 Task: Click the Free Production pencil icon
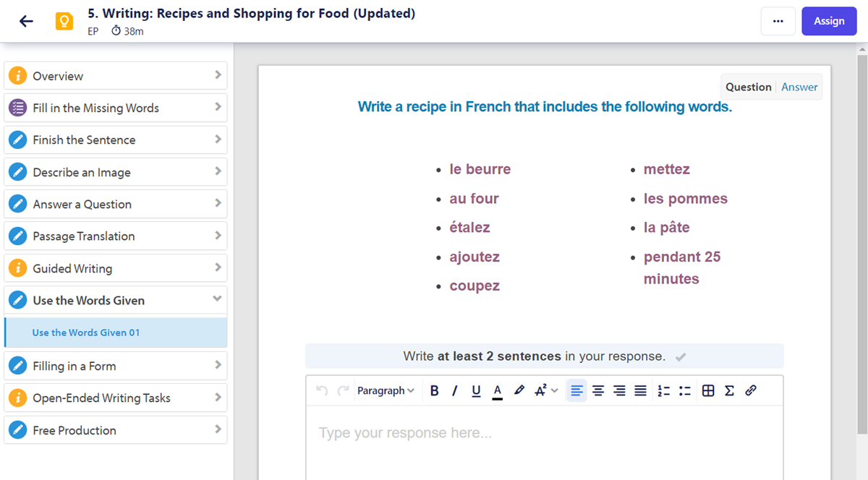(x=17, y=430)
